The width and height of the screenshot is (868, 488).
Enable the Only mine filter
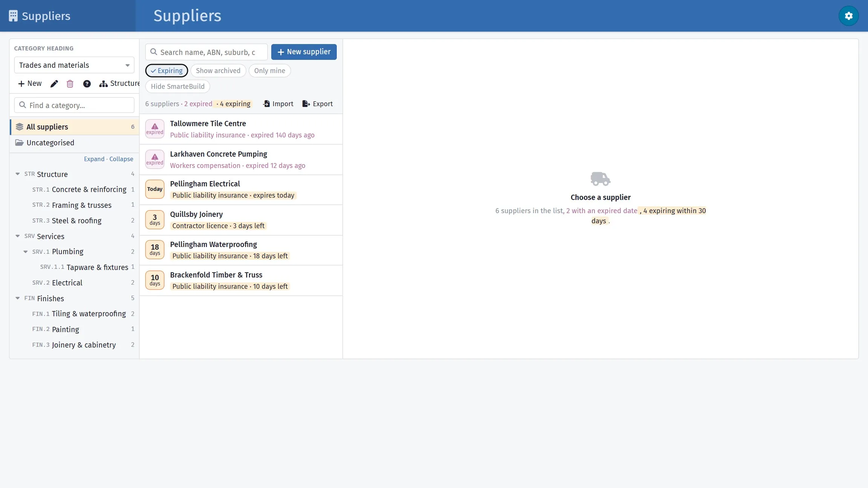pyautogui.click(x=270, y=71)
